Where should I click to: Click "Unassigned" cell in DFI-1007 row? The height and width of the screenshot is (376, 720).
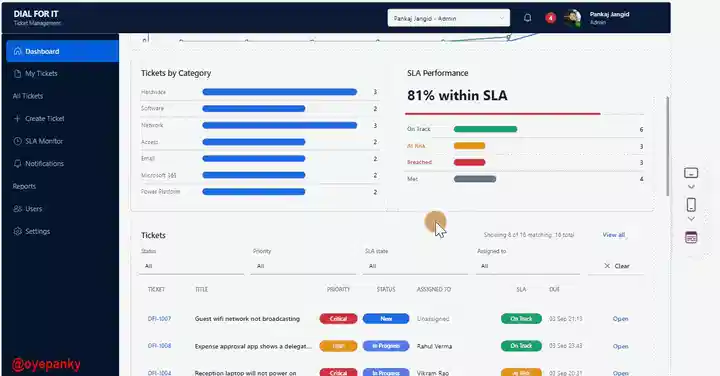[x=433, y=319]
